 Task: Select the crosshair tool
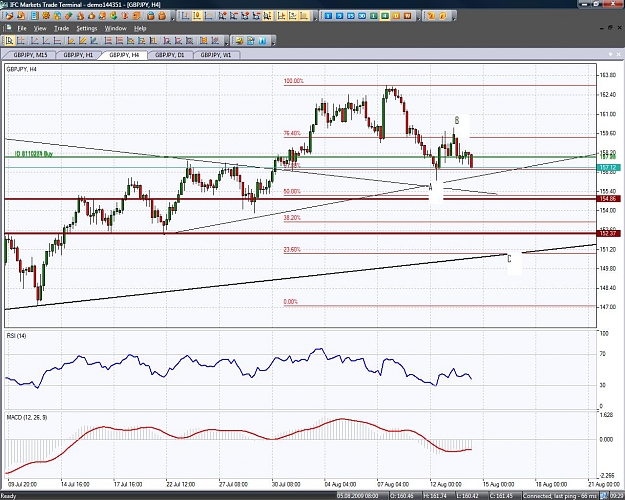[x=21, y=40]
